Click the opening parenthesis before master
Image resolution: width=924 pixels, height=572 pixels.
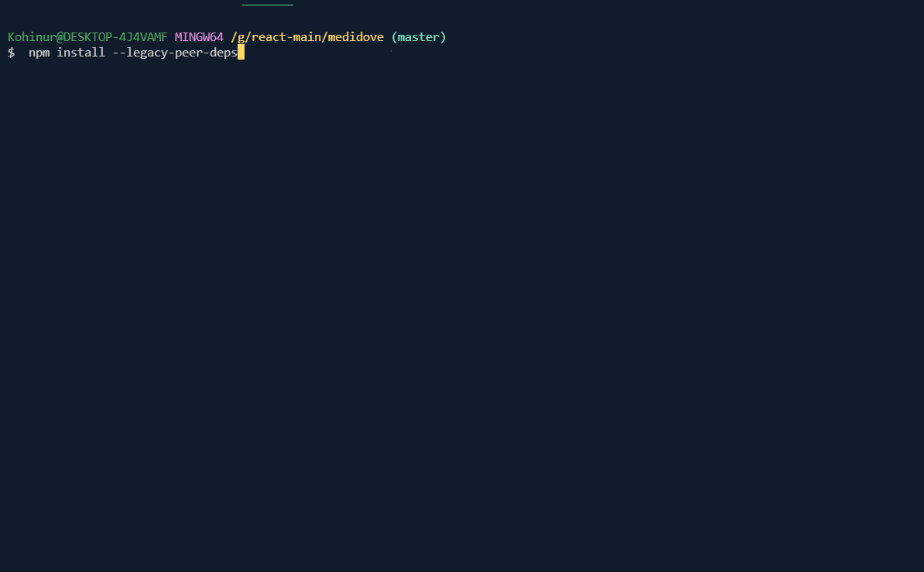pyautogui.click(x=394, y=37)
